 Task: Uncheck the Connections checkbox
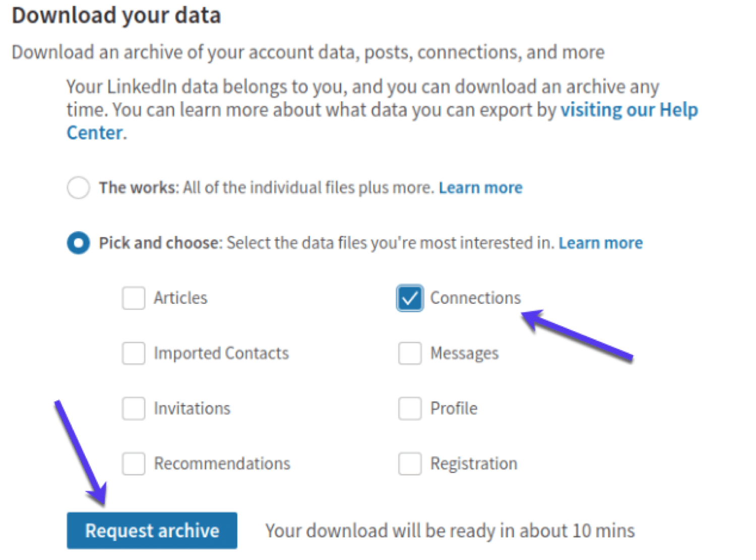[410, 298]
